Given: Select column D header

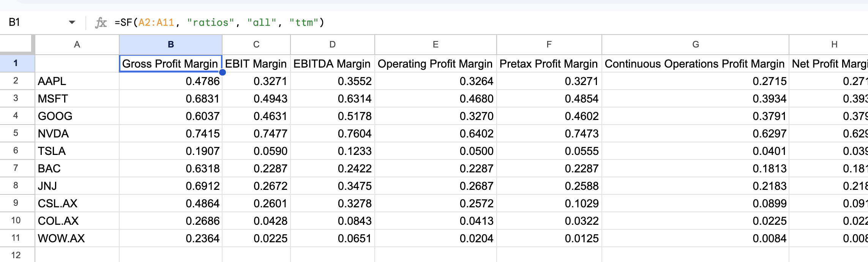Looking at the screenshot, I should point(333,44).
